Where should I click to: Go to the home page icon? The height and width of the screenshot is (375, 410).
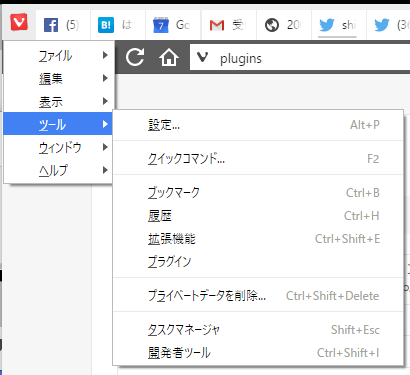169,57
